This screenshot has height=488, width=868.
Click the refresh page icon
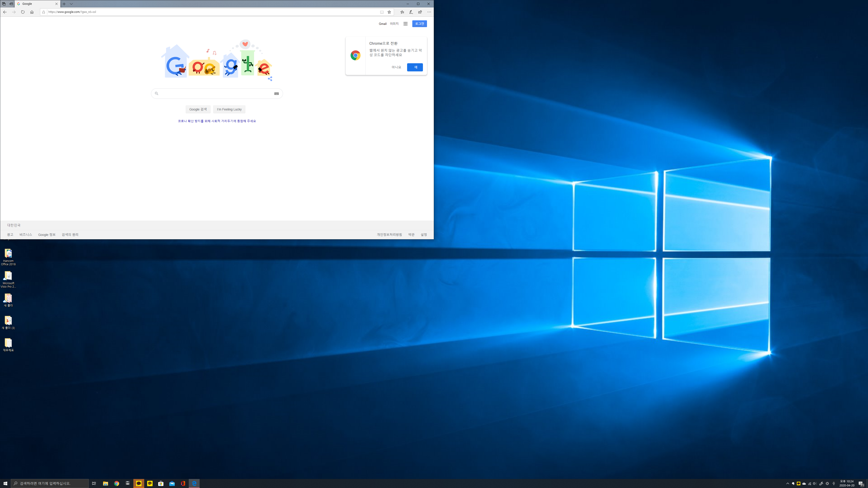23,12
